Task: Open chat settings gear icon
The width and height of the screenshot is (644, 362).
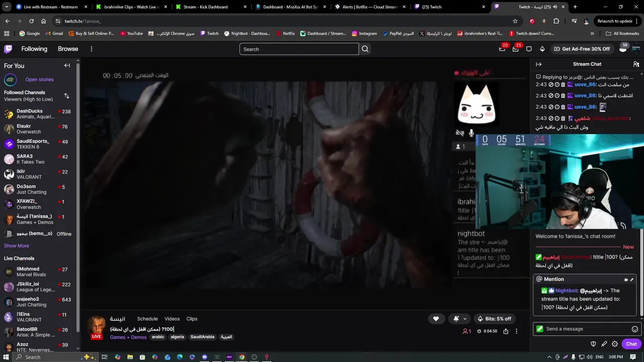Action: pyautogui.click(x=615, y=344)
